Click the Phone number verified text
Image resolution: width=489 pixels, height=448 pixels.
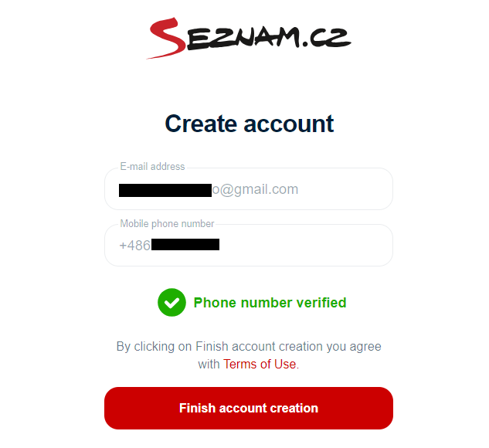pos(270,303)
